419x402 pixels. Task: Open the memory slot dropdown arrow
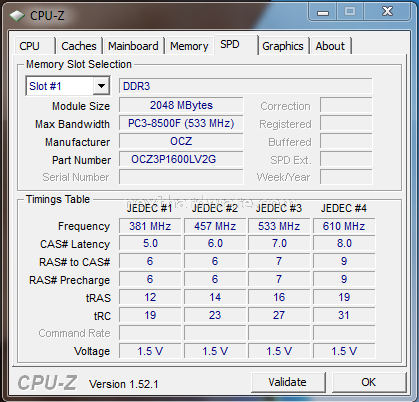click(102, 86)
